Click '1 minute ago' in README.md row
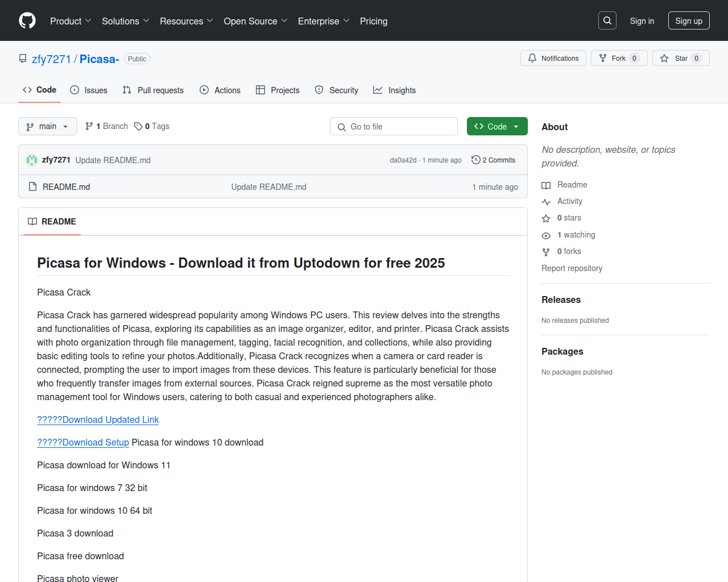728x582 pixels. (x=495, y=187)
